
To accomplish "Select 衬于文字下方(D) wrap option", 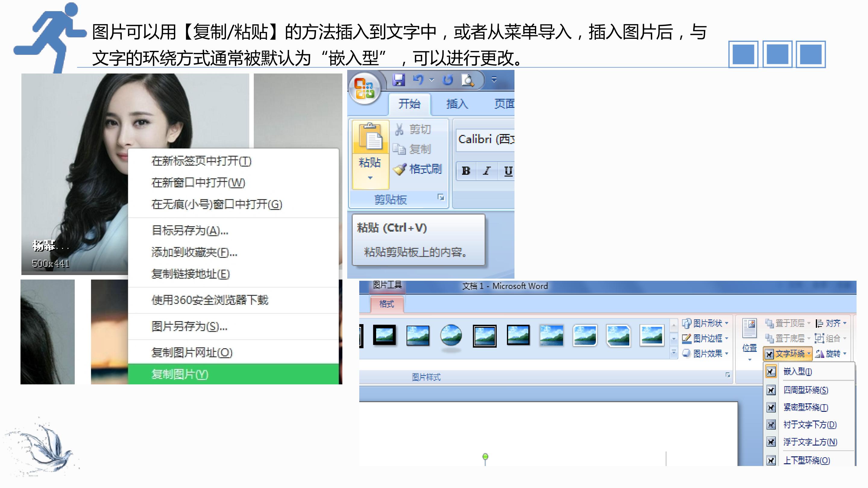I will click(x=809, y=424).
